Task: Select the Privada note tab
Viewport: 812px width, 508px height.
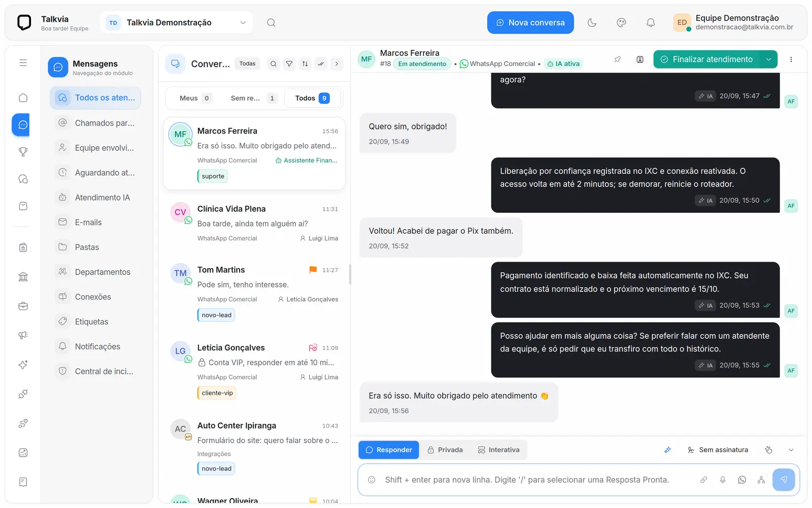Action: 445,450
